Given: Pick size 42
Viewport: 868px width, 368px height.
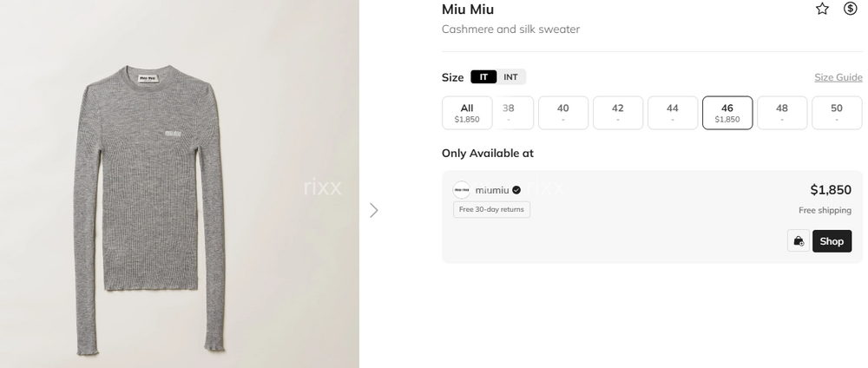Looking at the screenshot, I should [618, 113].
